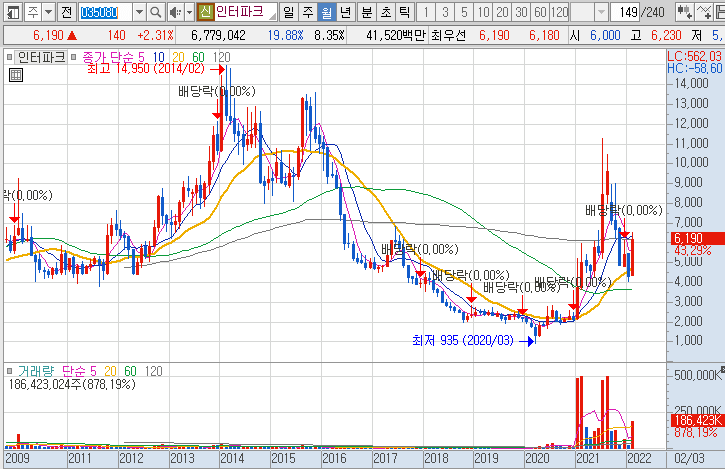Select the 1 interval button
Viewport: 725px width, 469px height.
[426, 12]
